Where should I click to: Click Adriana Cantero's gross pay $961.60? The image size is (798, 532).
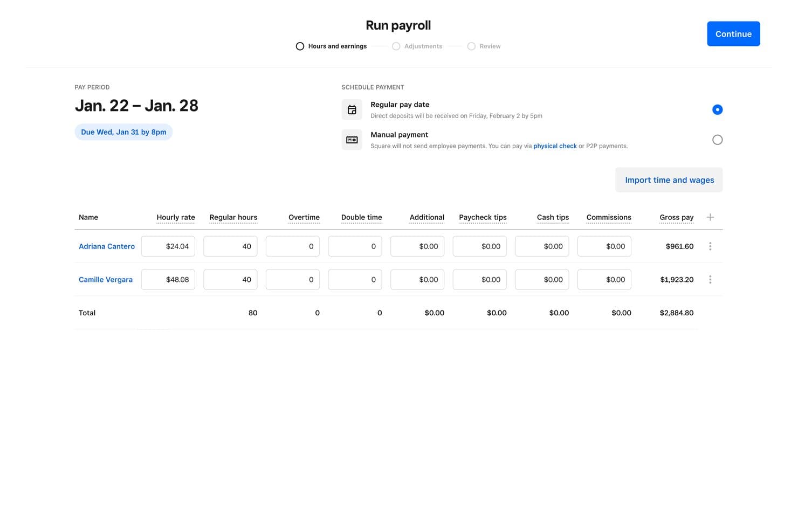pyautogui.click(x=679, y=246)
